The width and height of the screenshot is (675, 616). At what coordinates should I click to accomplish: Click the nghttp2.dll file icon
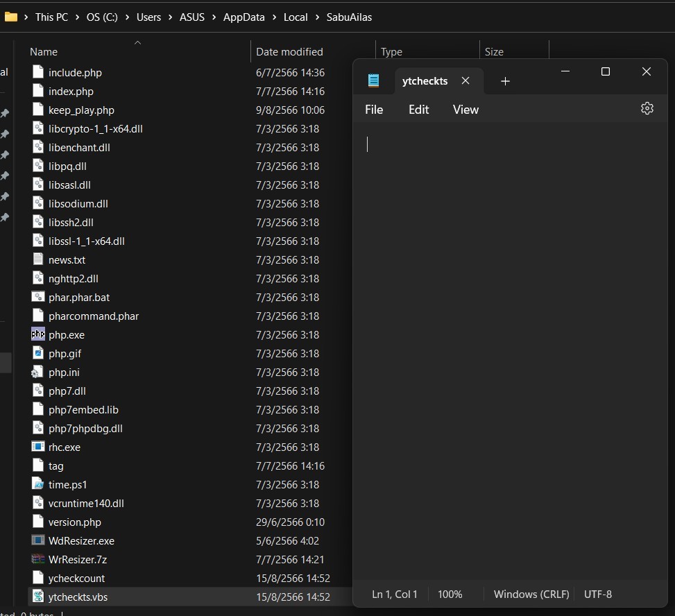pyautogui.click(x=38, y=278)
